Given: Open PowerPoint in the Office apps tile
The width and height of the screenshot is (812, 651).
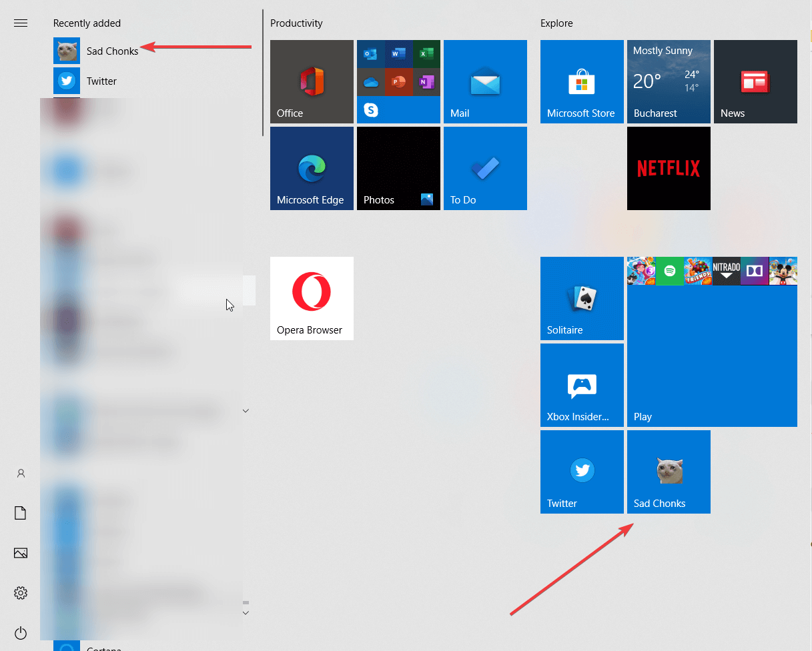Looking at the screenshot, I should pos(398,81).
